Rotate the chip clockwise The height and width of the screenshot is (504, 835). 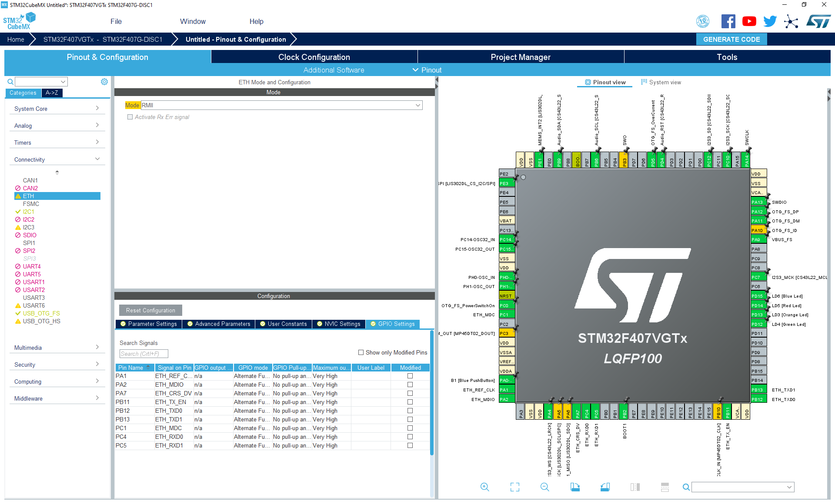[575, 487]
